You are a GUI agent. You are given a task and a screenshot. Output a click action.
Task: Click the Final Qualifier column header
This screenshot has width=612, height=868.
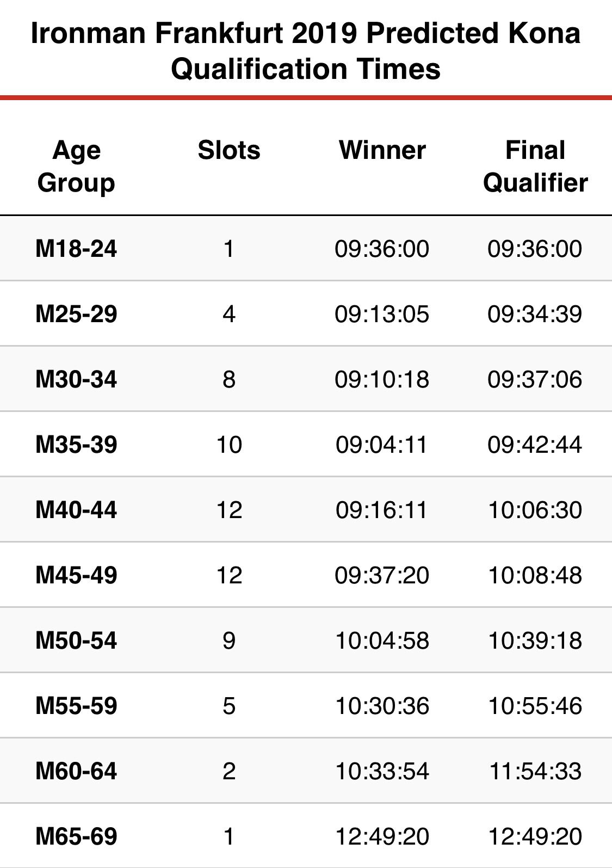coord(535,167)
